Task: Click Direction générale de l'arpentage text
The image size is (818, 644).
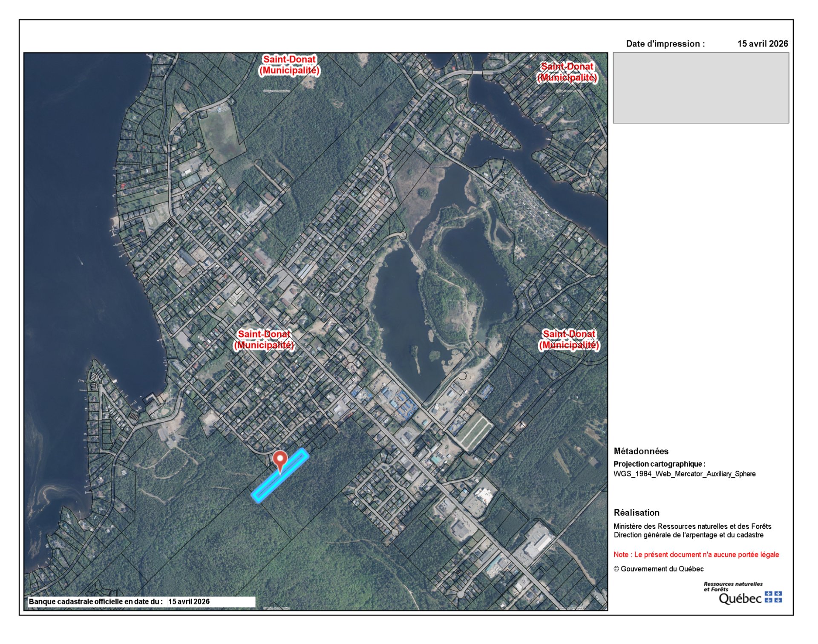Action: pyautogui.click(x=688, y=535)
